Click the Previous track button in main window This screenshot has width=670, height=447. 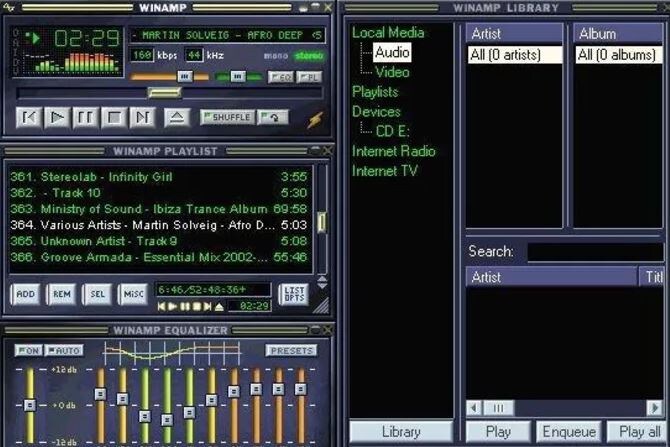(29, 117)
